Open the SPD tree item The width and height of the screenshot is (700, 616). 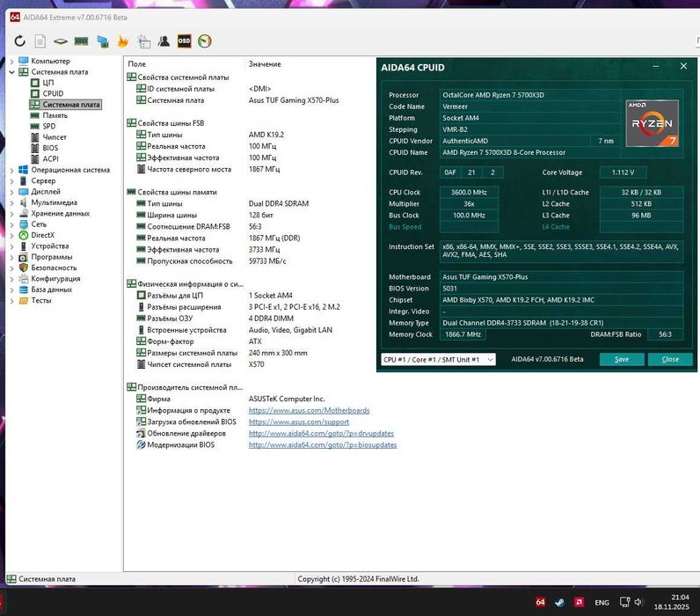click(49, 126)
